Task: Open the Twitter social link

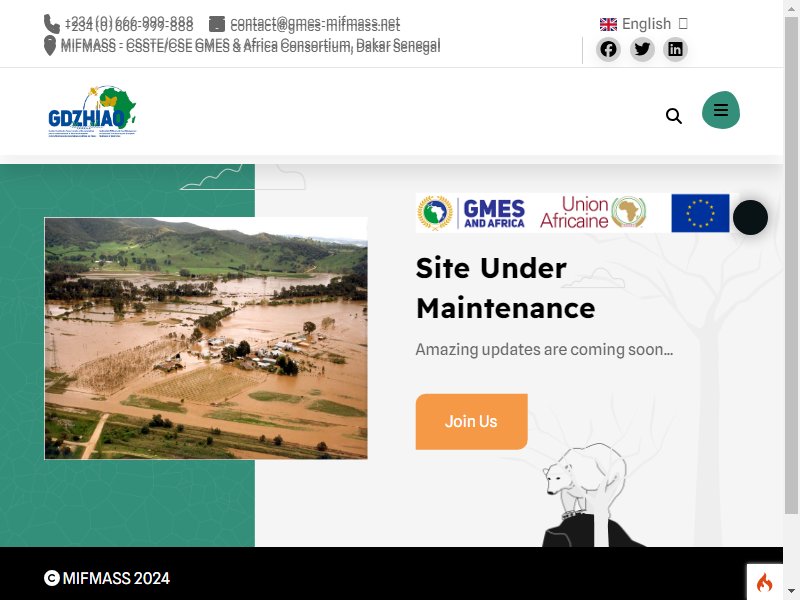Action: click(x=642, y=49)
